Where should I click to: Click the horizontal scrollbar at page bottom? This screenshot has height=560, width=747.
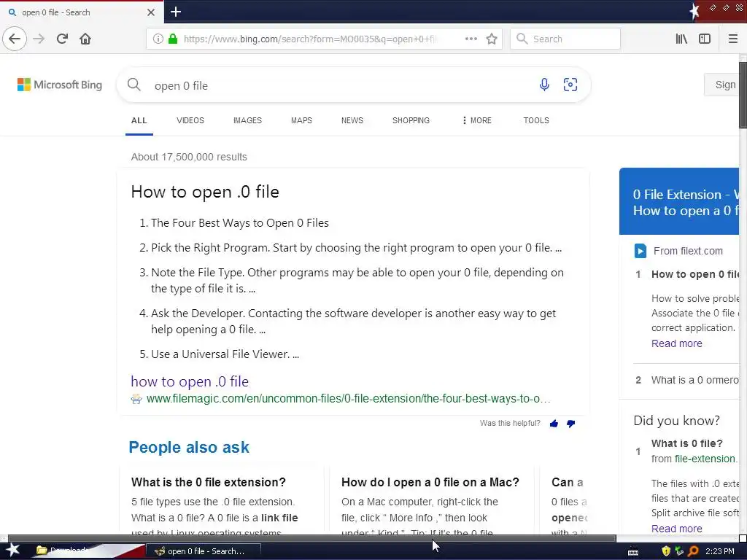click(312, 539)
